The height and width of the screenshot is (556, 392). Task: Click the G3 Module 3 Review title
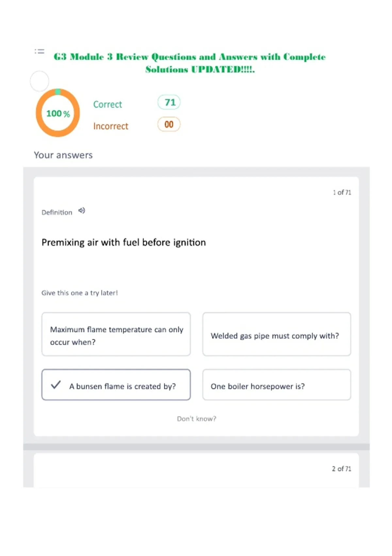click(x=190, y=63)
